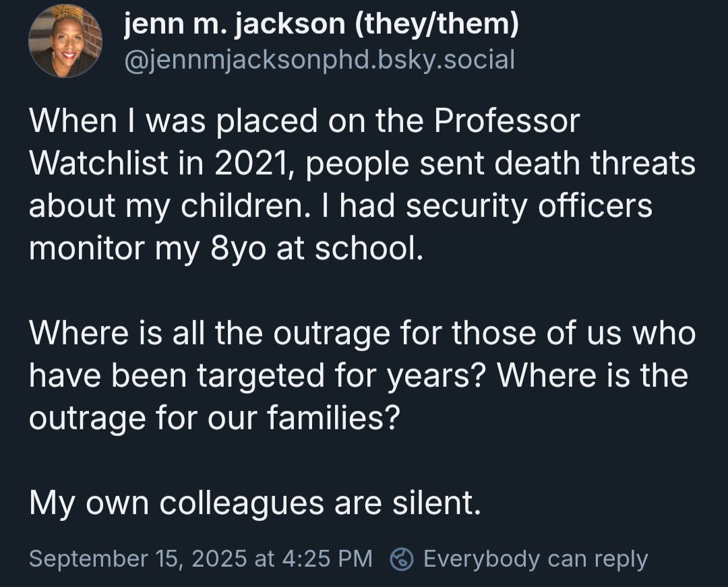The image size is (728, 587).
Task: Click the line "outrage for our families?"
Action: coord(214,419)
